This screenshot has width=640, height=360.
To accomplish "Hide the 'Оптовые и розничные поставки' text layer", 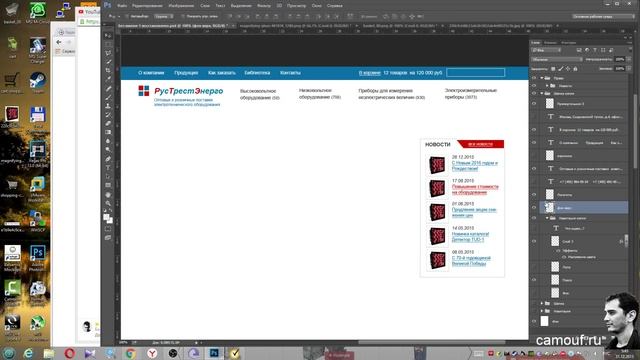I will pos(534,168).
